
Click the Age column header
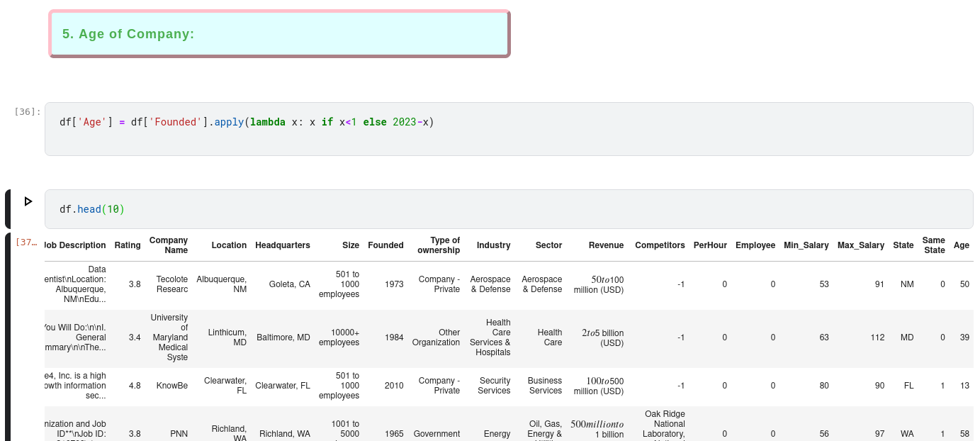point(961,245)
